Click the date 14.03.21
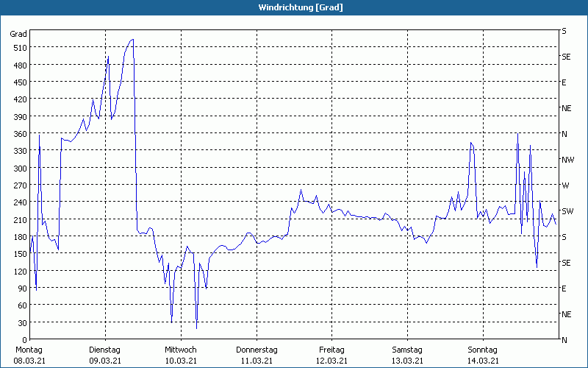Viewport: 588px width, 368px height. [x=483, y=361]
